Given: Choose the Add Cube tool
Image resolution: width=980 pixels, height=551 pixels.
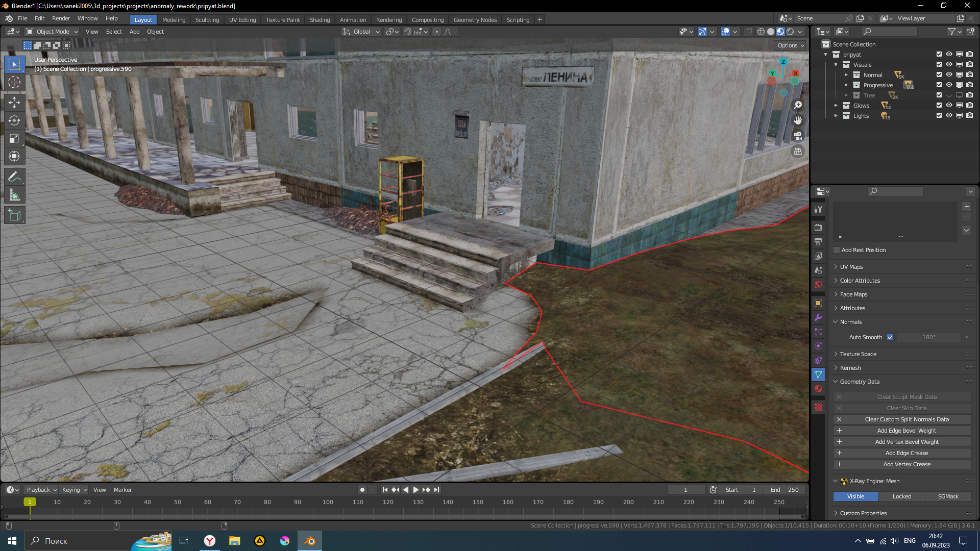Looking at the screenshot, I should [14, 215].
